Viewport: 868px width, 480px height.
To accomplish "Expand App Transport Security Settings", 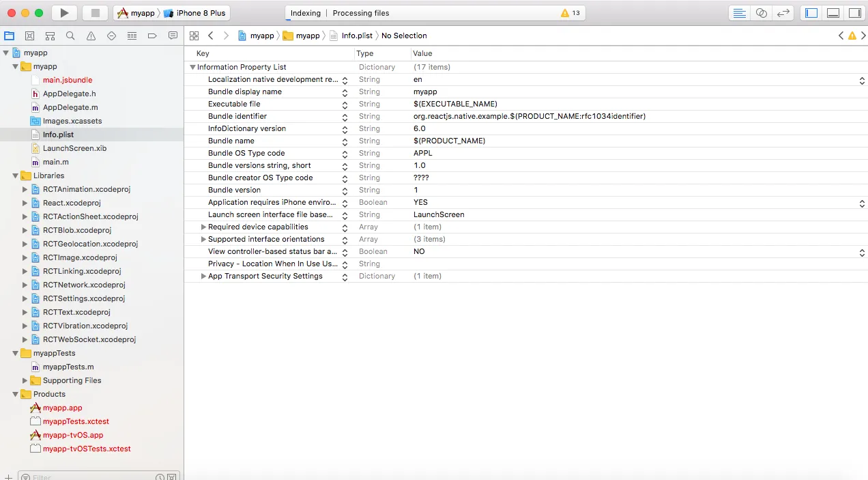I will 203,276.
